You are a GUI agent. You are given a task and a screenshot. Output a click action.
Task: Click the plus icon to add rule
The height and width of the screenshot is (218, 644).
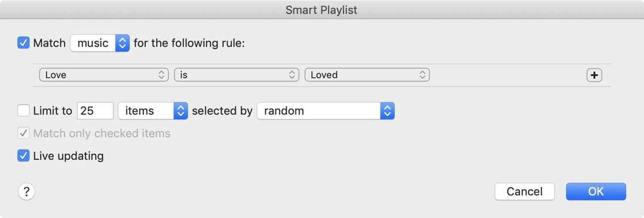[x=594, y=75]
